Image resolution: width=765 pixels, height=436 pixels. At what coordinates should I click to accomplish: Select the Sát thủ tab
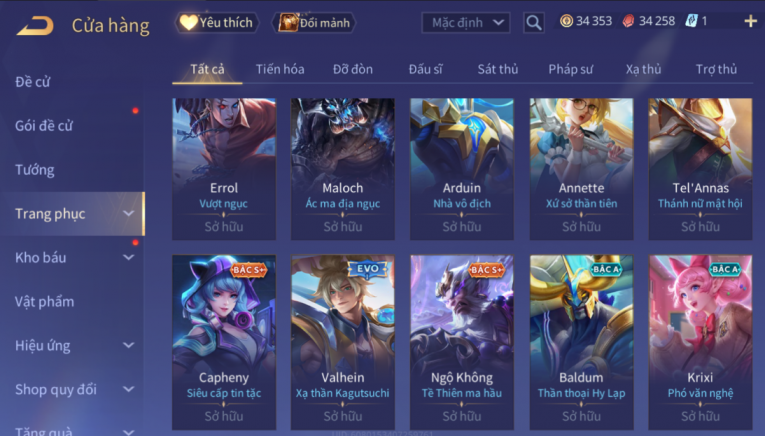498,69
